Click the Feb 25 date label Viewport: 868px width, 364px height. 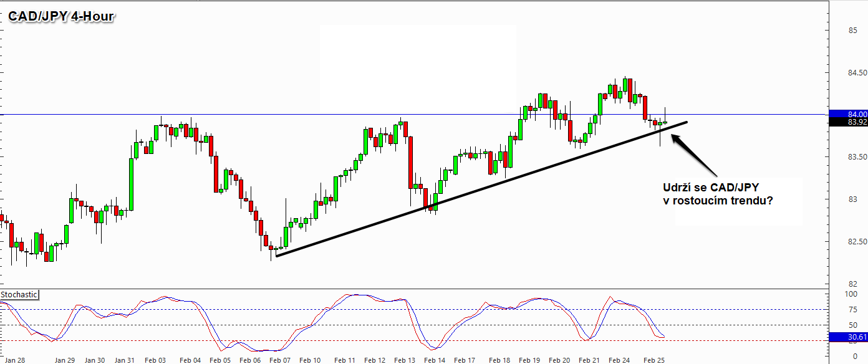tap(654, 360)
